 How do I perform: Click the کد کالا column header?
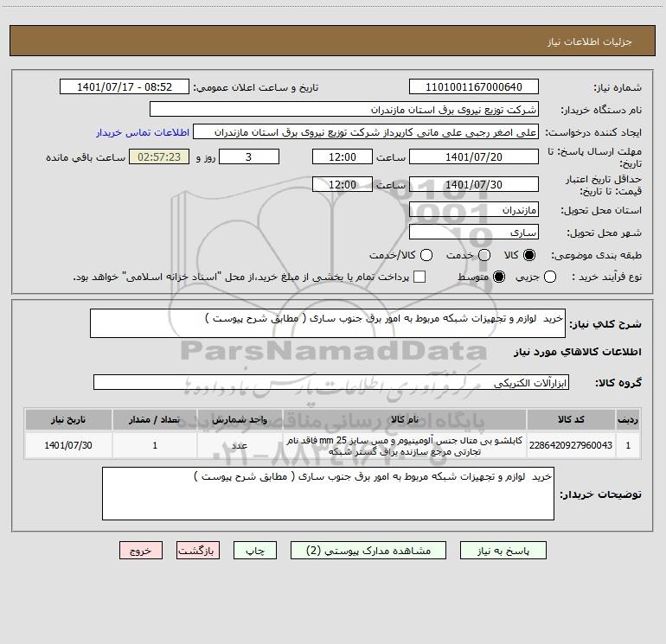point(571,419)
